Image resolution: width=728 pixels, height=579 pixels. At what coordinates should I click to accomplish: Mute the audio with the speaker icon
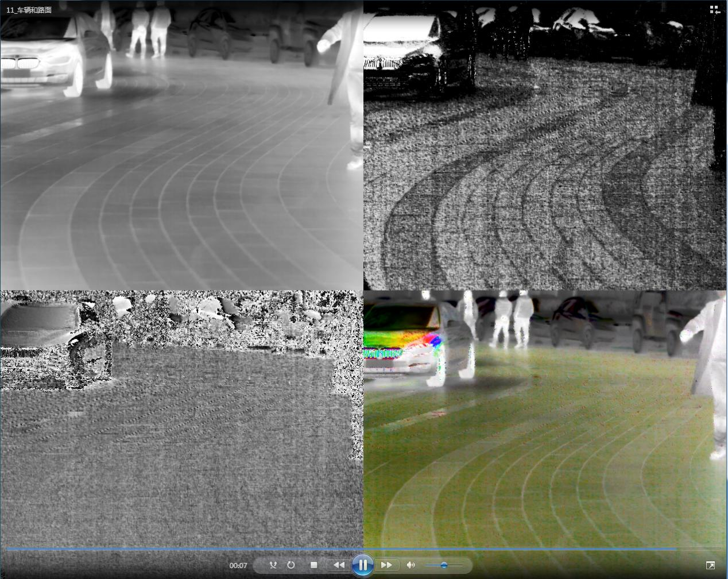(x=411, y=565)
